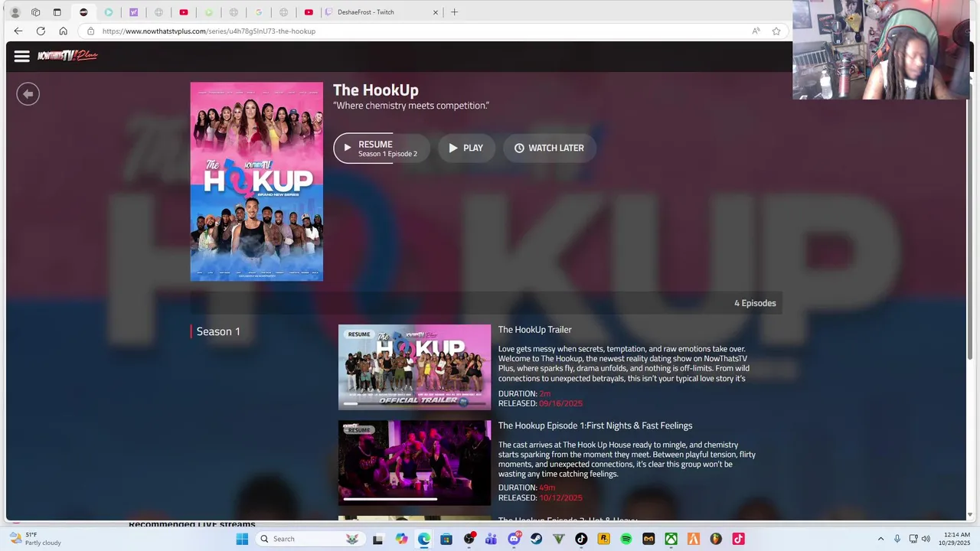Open Read aloud in address bar
Screen dimensions: 980x551
(756, 31)
